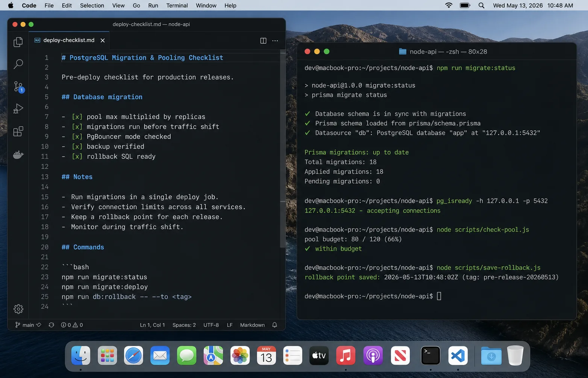Image resolution: width=588 pixels, height=378 pixels.
Task: Open Calendar from the Dock
Action: pyautogui.click(x=266, y=355)
